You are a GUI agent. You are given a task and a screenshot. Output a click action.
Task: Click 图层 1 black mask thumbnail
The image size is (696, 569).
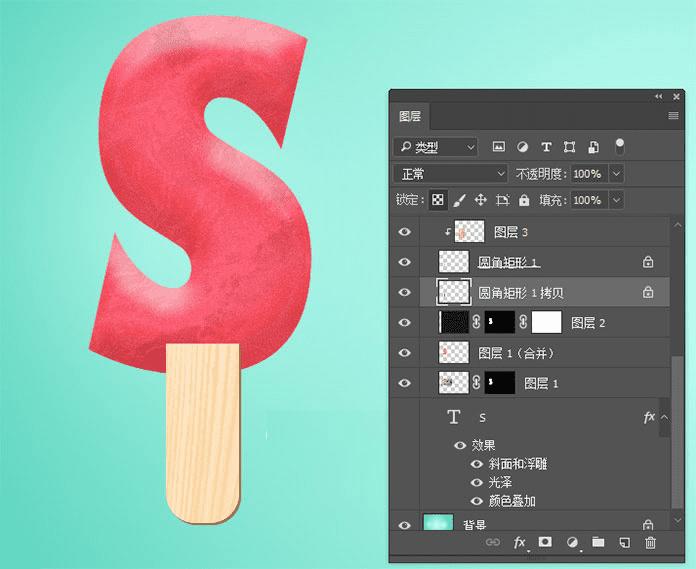tap(500, 383)
